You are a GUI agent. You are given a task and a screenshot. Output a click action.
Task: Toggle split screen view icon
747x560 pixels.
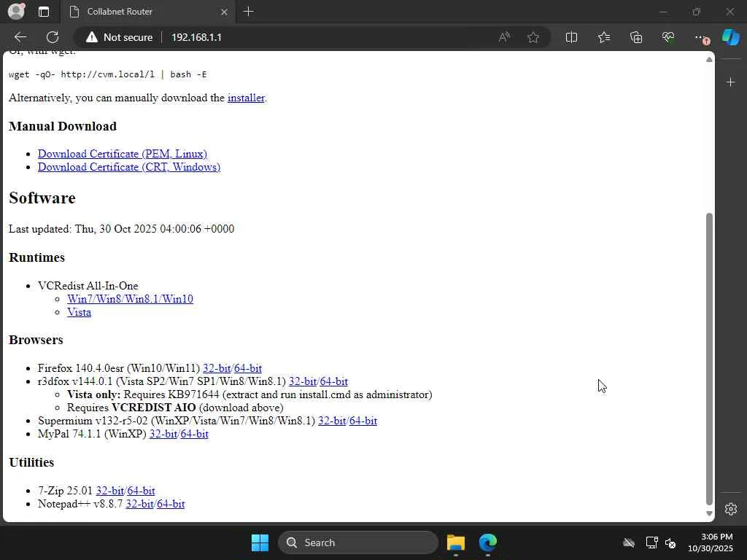[571, 37]
